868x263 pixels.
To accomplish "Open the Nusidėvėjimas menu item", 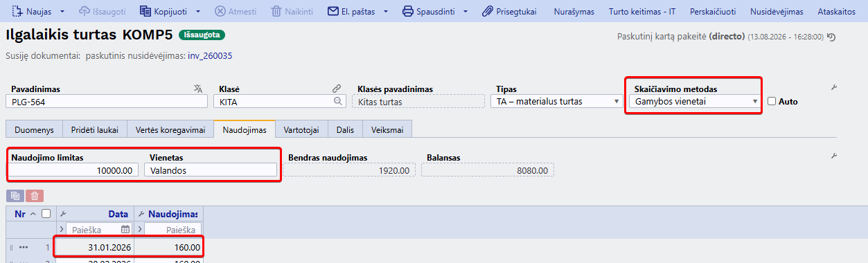I will (777, 12).
